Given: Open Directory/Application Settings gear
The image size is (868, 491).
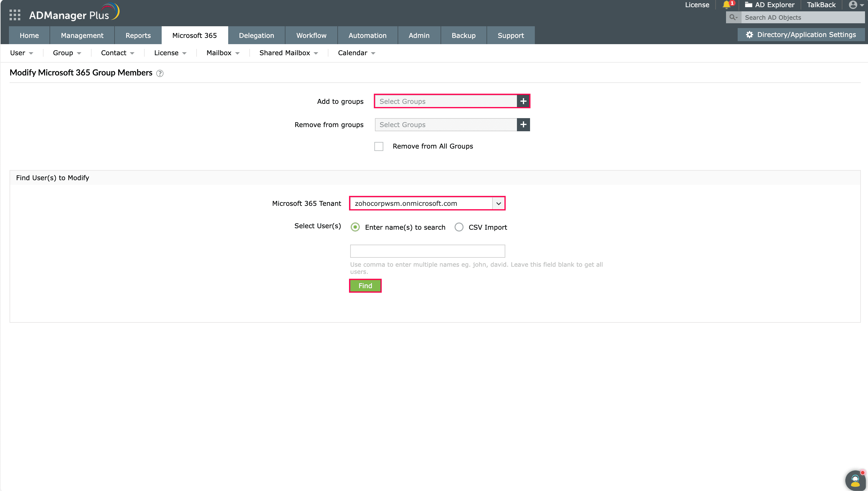Looking at the screenshot, I should (750, 34).
